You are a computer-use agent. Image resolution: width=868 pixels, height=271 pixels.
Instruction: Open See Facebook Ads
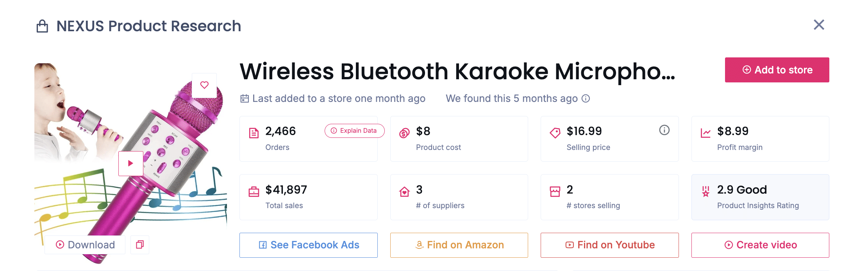click(308, 245)
